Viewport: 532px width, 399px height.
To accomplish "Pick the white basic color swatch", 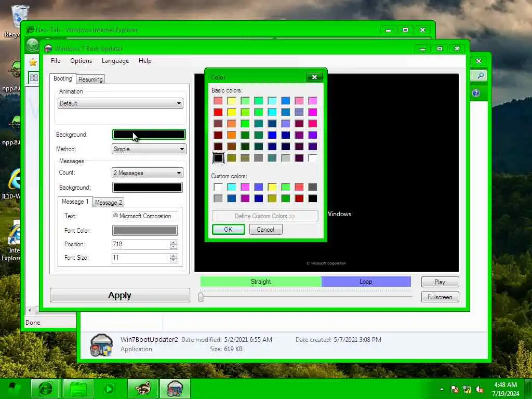I will 312,158.
